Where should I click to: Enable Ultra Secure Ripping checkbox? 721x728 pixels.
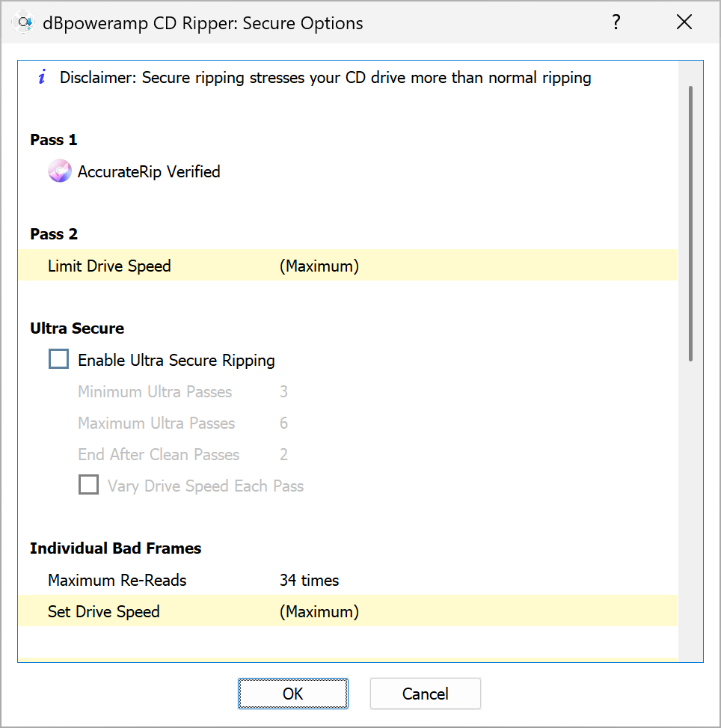(59, 360)
